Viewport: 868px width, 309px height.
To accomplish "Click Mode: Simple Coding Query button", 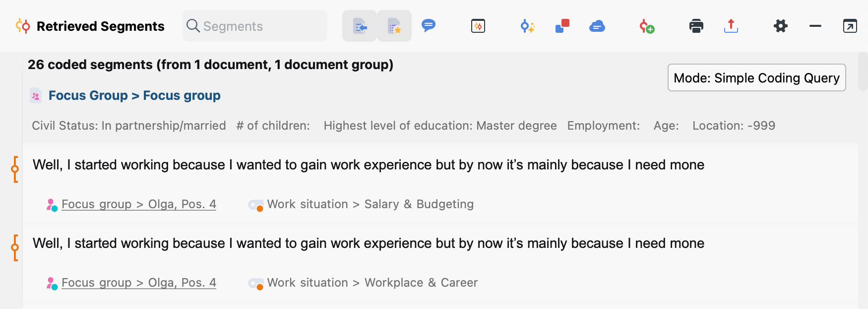I will tap(756, 77).
